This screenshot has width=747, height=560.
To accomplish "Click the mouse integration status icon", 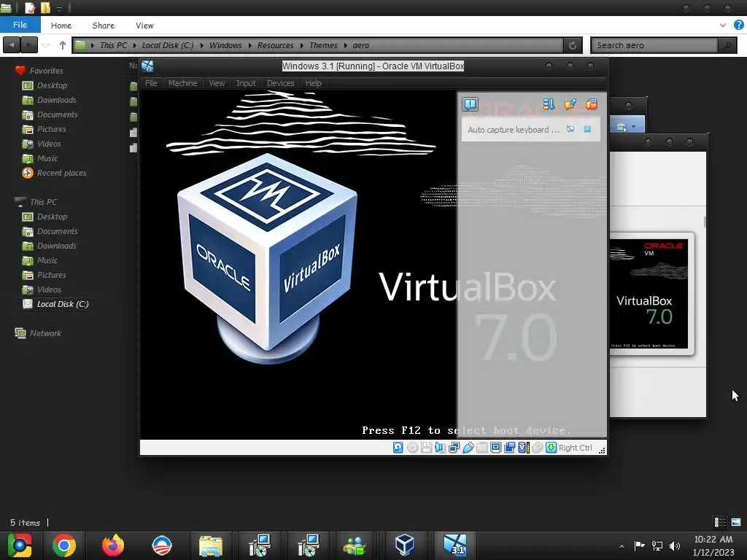I will pyautogui.click(x=538, y=448).
